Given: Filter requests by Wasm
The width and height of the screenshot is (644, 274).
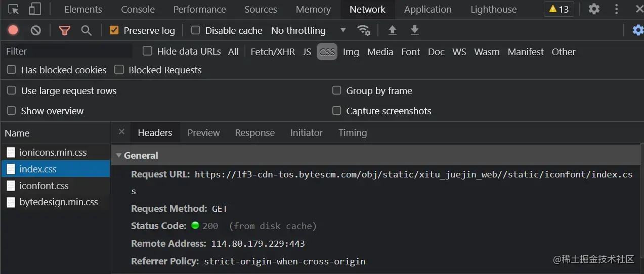Looking at the screenshot, I should click(487, 52).
